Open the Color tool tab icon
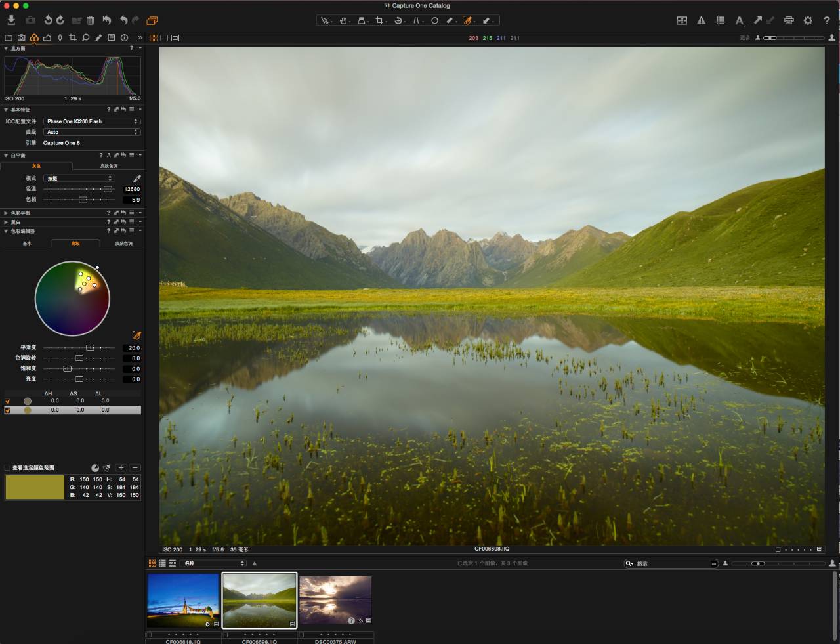The width and height of the screenshot is (840, 644). coord(34,38)
